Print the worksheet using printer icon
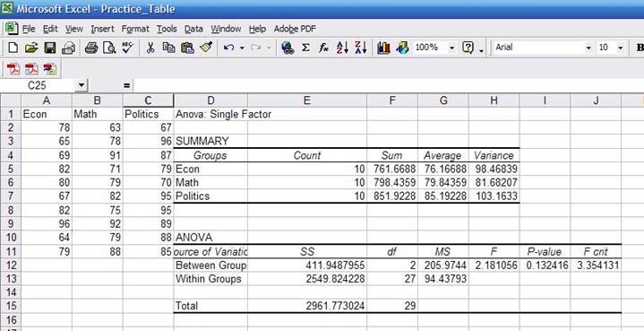Image resolution: width=644 pixels, height=331 pixels. click(91, 48)
